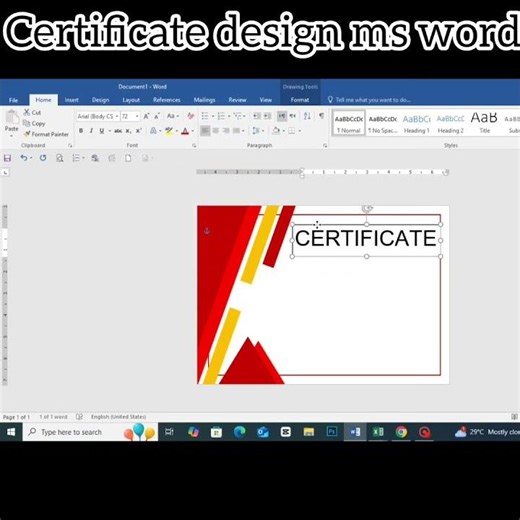The image size is (520, 520).
Task: Toggle Center paragraph alignment
Action: pos(216,131)
